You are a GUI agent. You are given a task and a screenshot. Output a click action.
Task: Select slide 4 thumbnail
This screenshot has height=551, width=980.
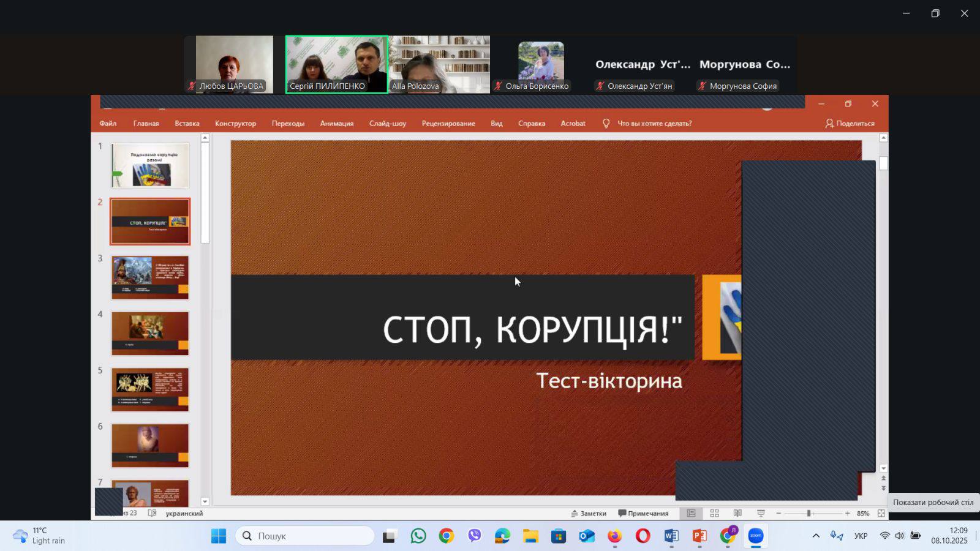click(150, 333)
